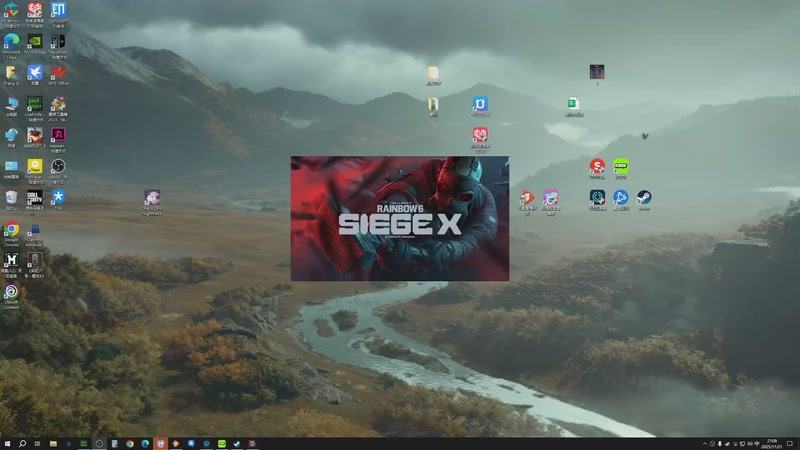
Task: Select the OBS Studio desktop shortcut
Action: [58, 166]
